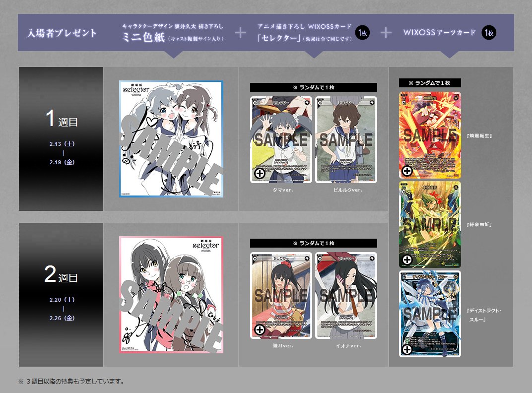Click the 2.19（金） date text
This screenshot has width=532, height=393.
tap(62, 162)
